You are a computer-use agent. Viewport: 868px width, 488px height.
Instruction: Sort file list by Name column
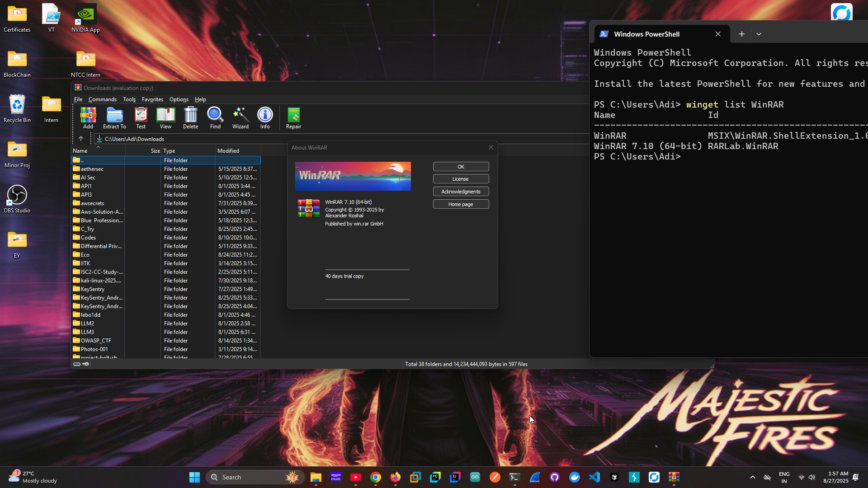click(98, 151)
